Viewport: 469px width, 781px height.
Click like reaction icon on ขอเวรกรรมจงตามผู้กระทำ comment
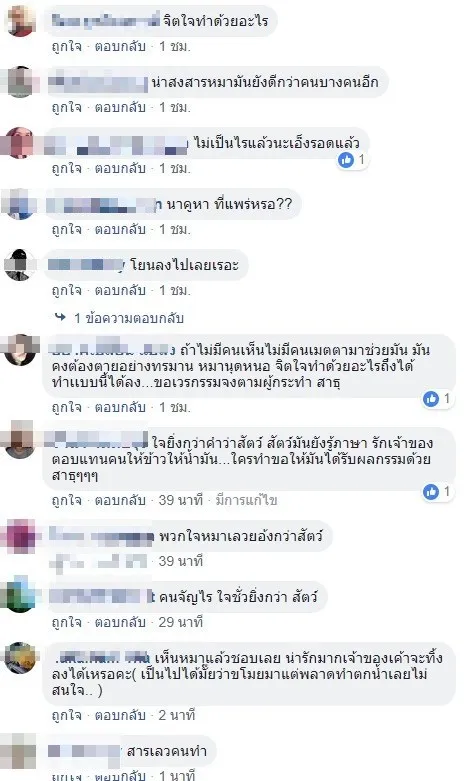431,398
